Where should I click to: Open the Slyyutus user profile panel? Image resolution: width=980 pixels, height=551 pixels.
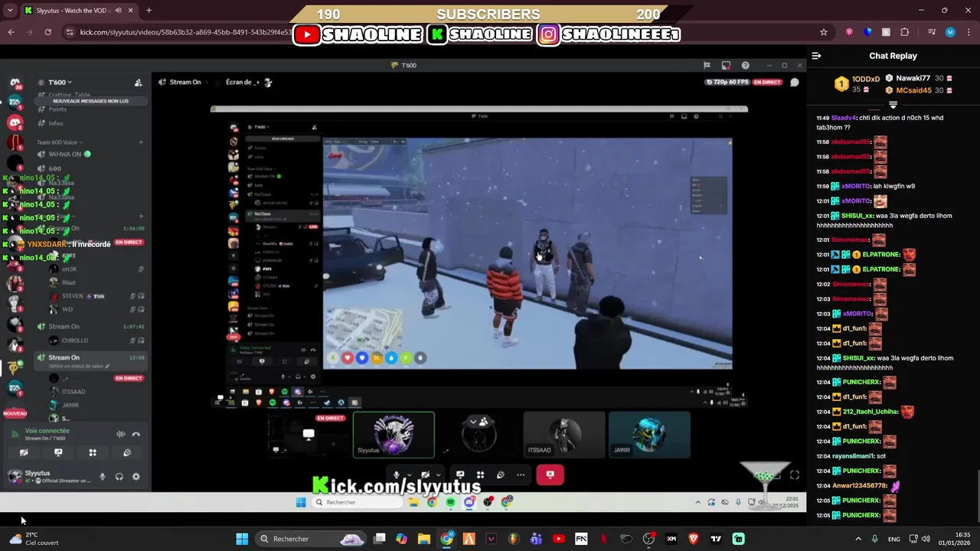[47, 476]
